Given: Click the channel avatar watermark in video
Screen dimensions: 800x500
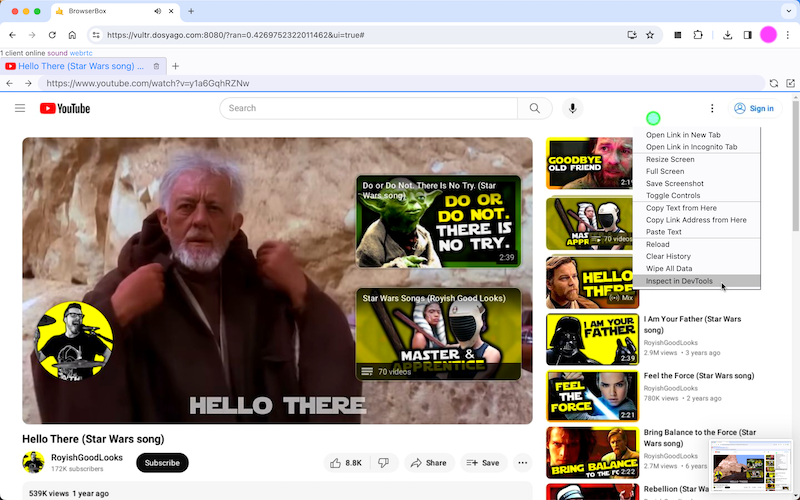Looking at the screenshot, I should pos(73,340).
